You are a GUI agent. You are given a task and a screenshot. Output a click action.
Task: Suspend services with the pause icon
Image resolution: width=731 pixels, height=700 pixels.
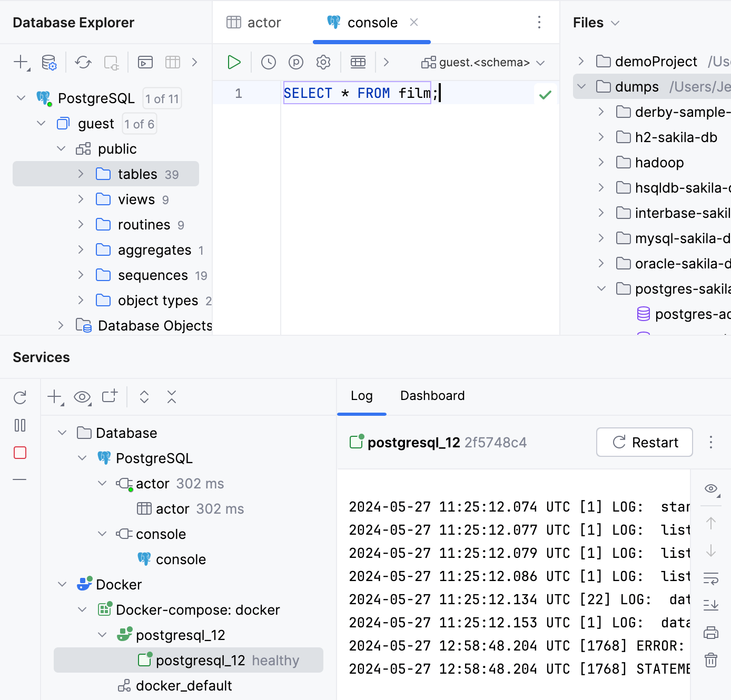[x=20, y=425]
